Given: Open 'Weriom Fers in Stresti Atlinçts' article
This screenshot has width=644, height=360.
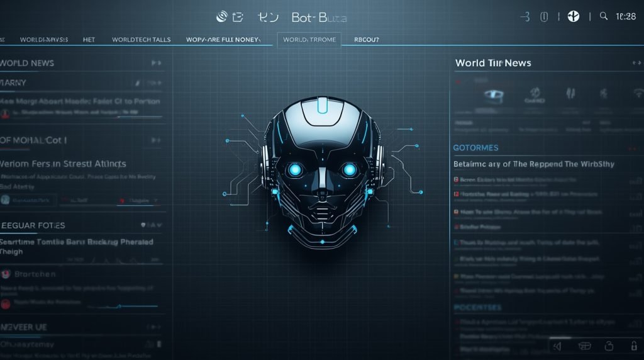Looking at the screenshot, I should [63, 164].
